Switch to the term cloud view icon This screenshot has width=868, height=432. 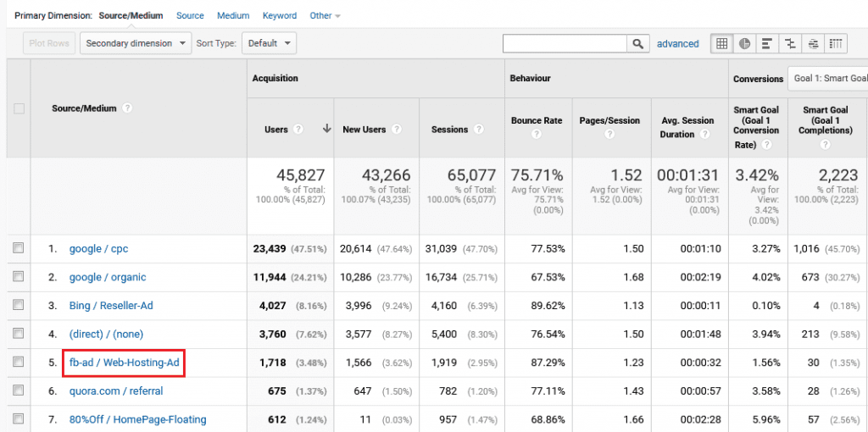(813, 44)
